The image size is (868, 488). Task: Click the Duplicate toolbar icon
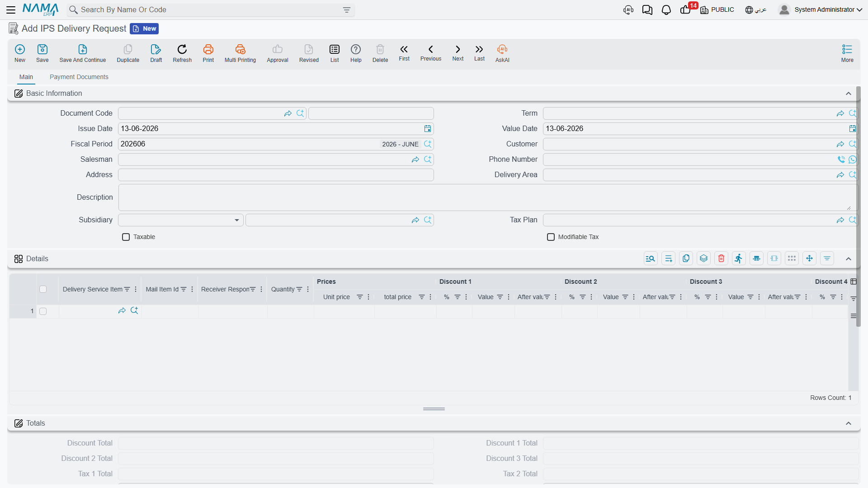[128, 53]
